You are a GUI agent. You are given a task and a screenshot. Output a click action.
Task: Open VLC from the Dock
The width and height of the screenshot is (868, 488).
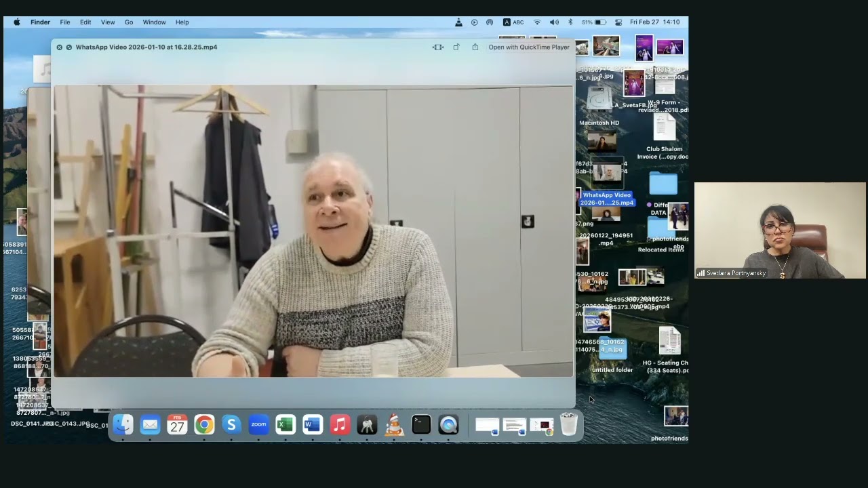click(x=394, y=425)
